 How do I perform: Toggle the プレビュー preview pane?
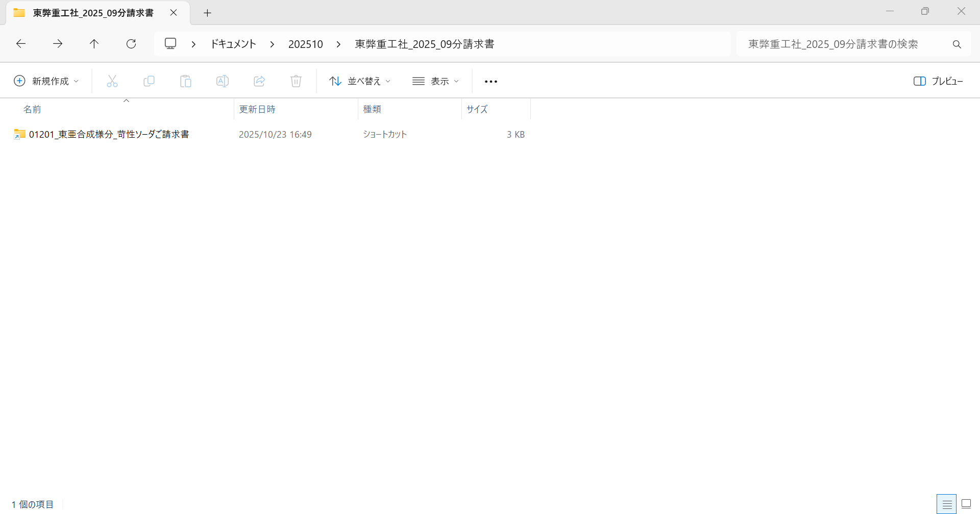point(938,81)
